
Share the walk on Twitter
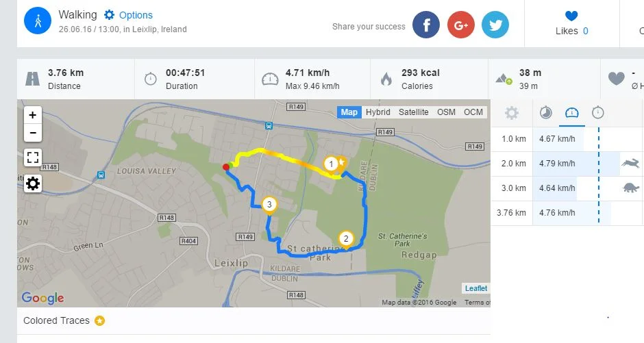(495, 25)
